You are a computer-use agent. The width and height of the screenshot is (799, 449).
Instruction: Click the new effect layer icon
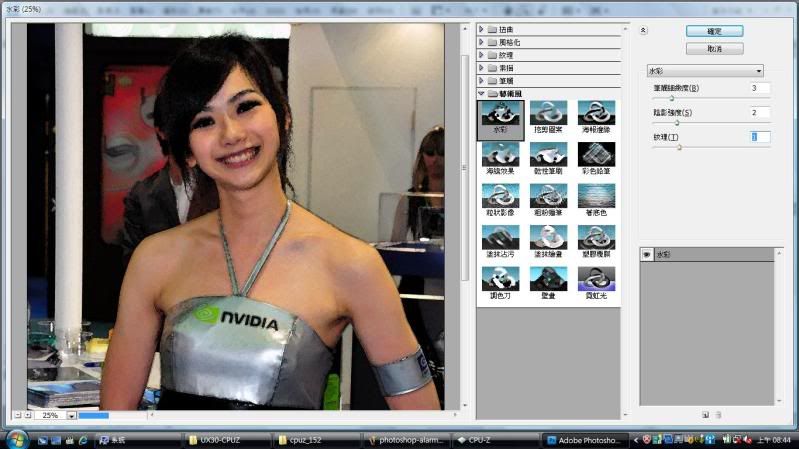[x=705, y=415]
